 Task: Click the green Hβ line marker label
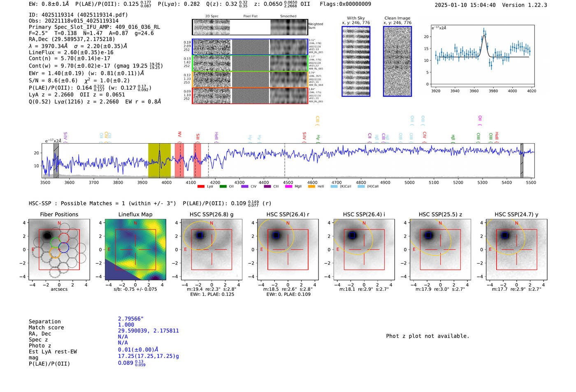pos(453,137)
